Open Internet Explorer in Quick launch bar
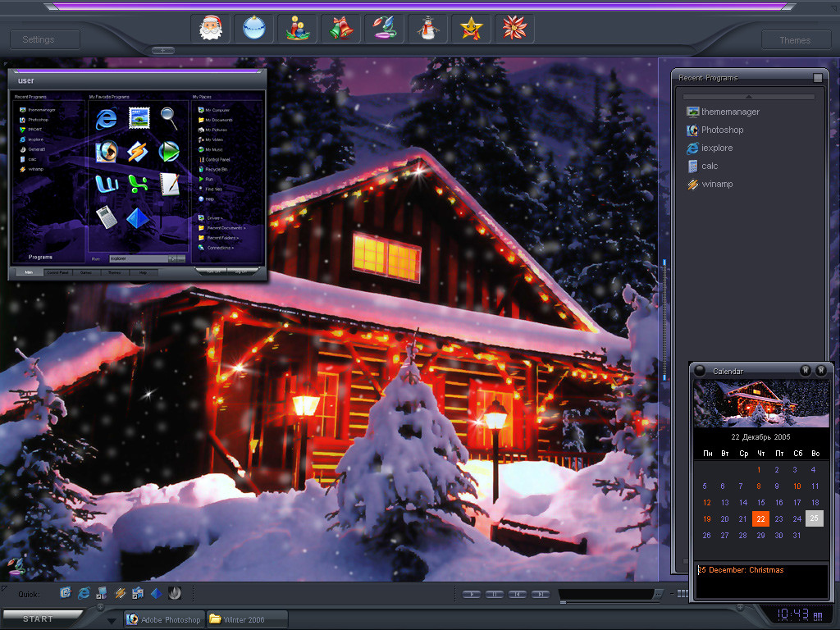Image resolution: width=840 pixels, height=630 pixels. point(84,592)
